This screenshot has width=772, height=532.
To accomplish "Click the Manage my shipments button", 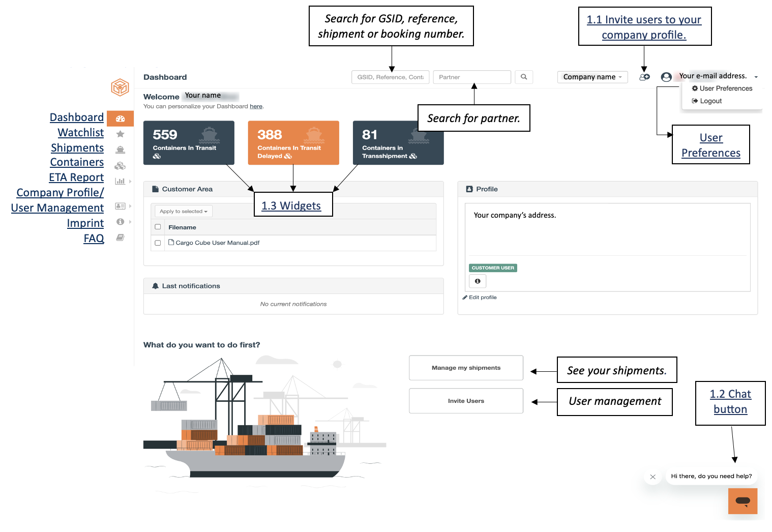I will [466, 368].
